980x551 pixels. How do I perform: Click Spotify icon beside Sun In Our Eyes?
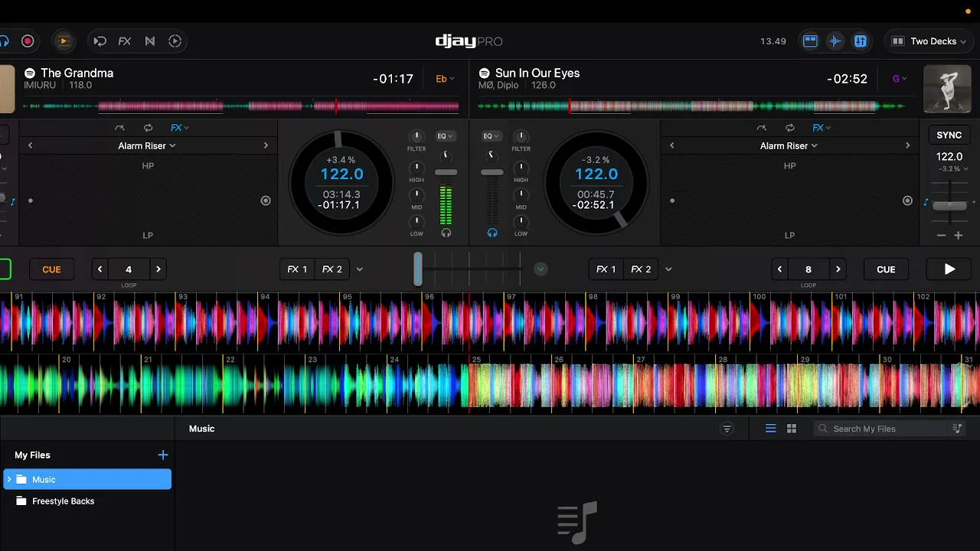pos(485,73)
